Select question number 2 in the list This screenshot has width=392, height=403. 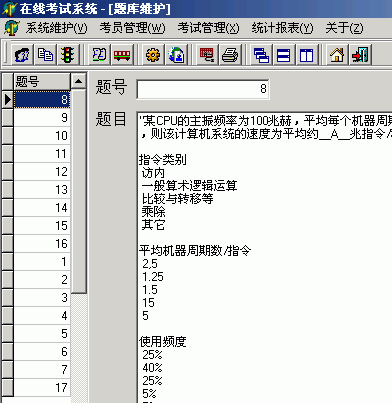[42, 279]
